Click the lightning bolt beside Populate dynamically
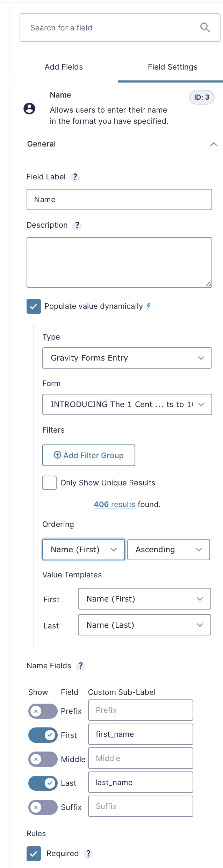This screenshot has width=223, height=868. [x=149, y=306]
